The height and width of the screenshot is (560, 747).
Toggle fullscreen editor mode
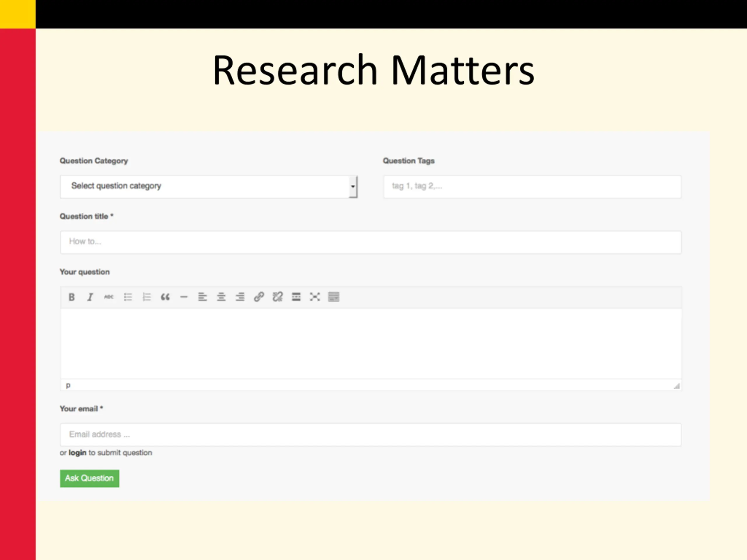[x=315, y=297]
